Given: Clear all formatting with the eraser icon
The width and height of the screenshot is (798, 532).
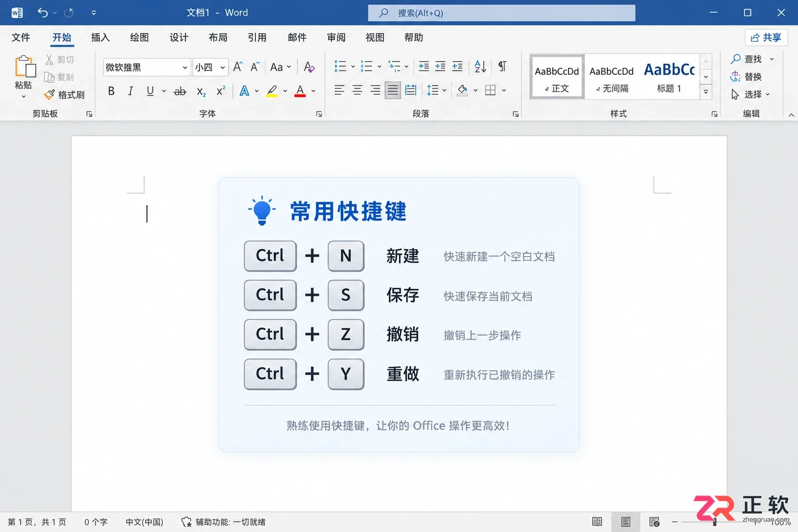Looking at the screenshot, I should 309,67.
